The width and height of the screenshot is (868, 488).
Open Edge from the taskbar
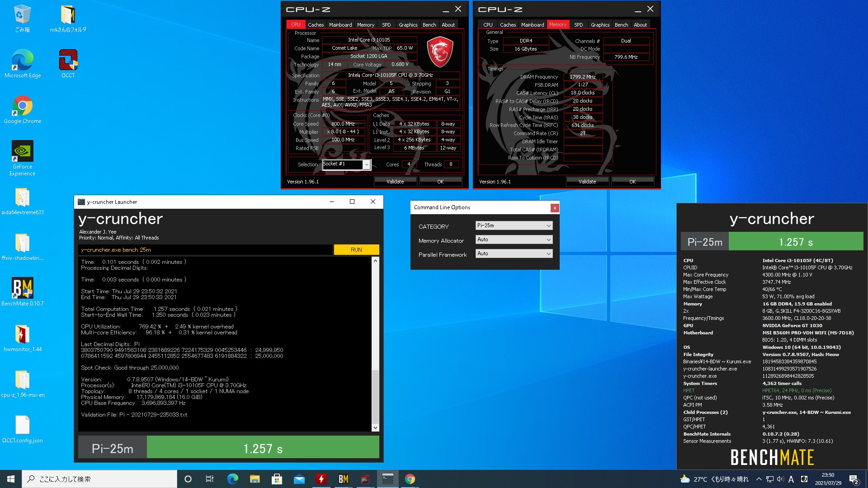tap(232, 479)
